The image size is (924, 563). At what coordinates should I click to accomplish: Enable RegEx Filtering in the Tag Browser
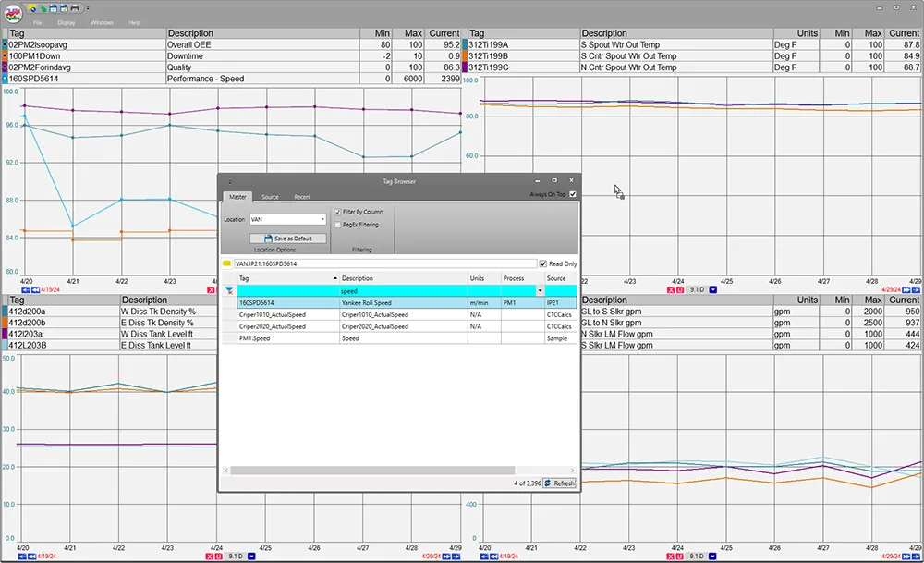point(338,224)
